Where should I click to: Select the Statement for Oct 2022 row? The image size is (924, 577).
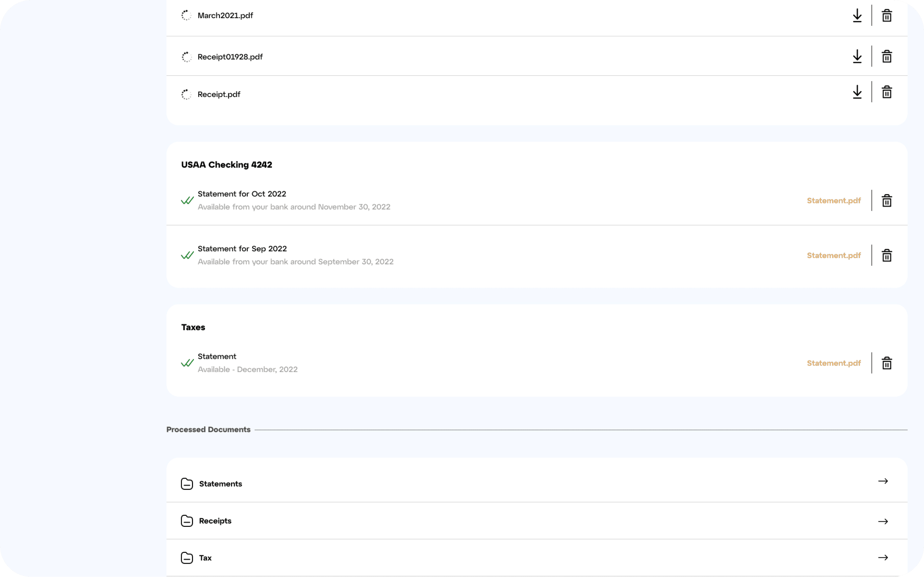(537, 200)
